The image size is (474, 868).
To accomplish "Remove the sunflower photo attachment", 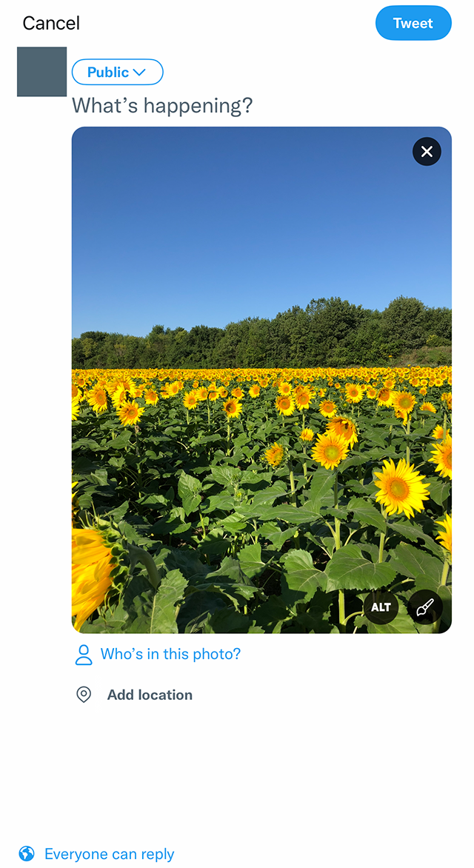I will (x=427, y=151).
